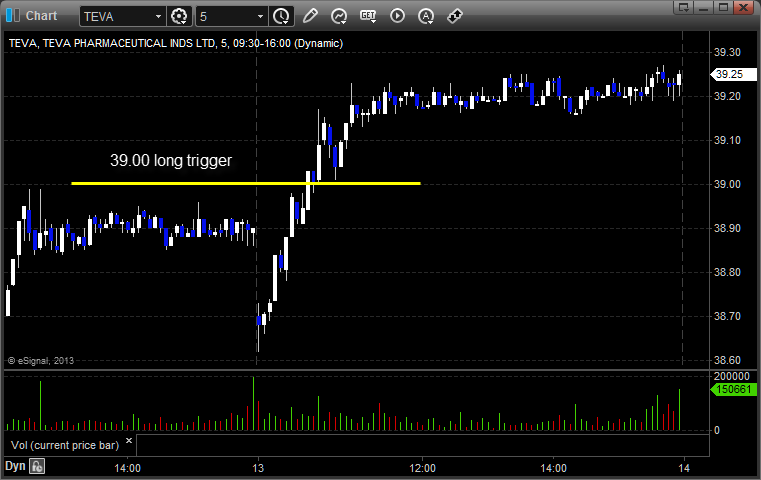The height and width of the screenshot is (480, 761).
Task: Open the alerts circle-A menu
Action: click(x=426, y=16)
